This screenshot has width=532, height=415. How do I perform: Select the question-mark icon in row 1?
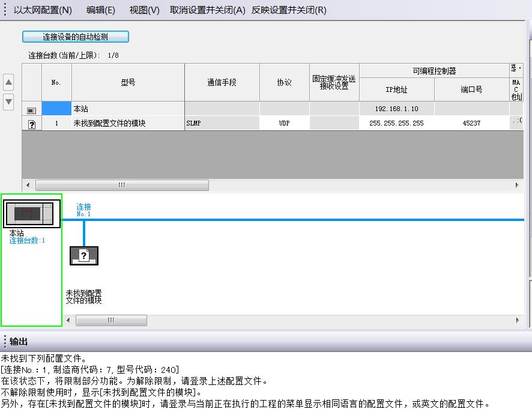31,124
